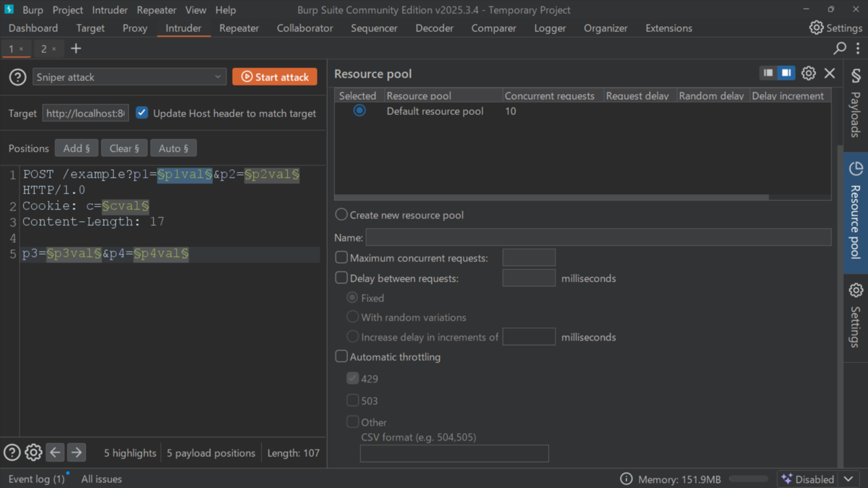Enable Automatic throttling checkbox
868x488 pixels.
pos(341,356)
